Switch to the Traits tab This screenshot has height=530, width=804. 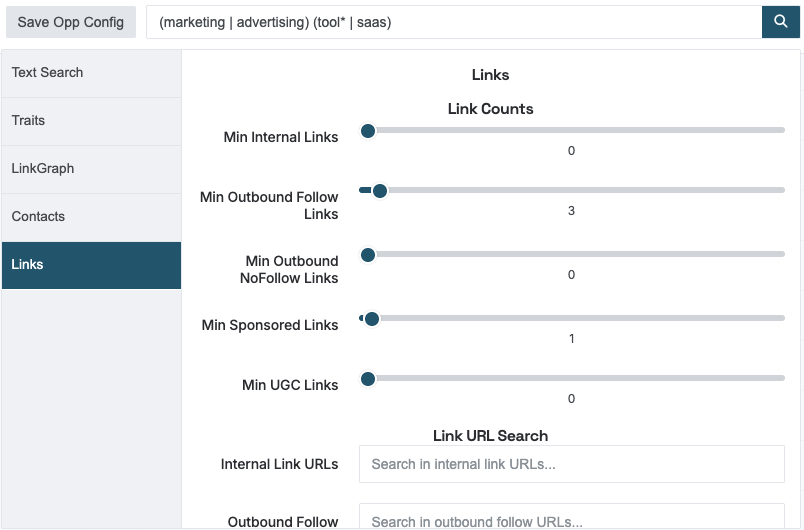tap(91, 121)
